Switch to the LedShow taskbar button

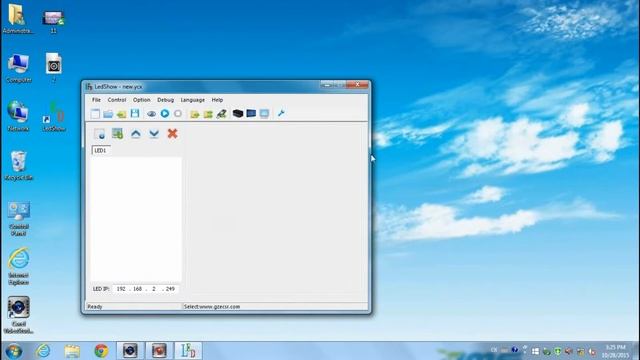(188, 351)
